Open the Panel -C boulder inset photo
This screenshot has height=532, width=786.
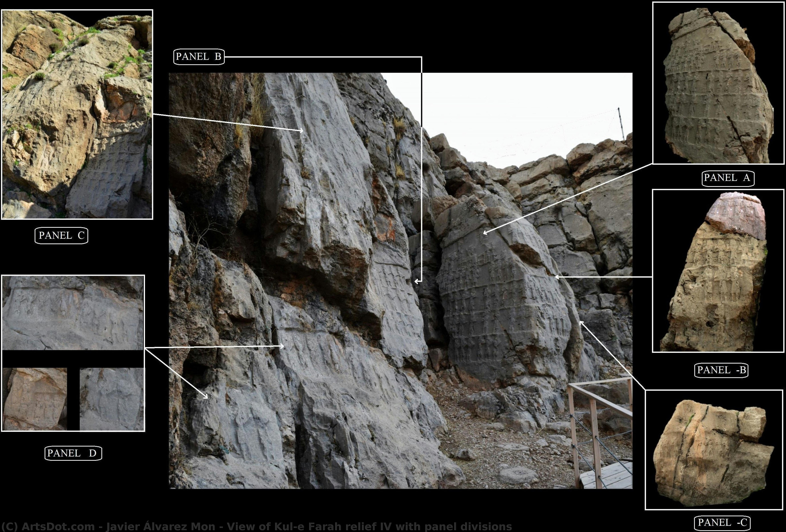714,450
